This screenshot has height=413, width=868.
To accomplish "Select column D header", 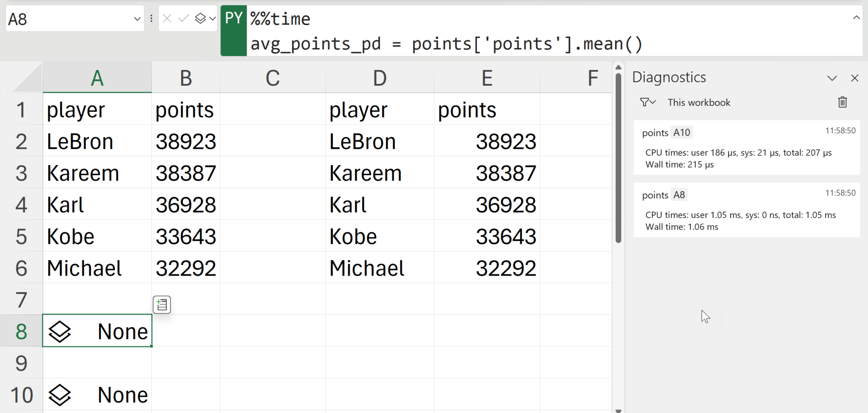I will [379, 78].
